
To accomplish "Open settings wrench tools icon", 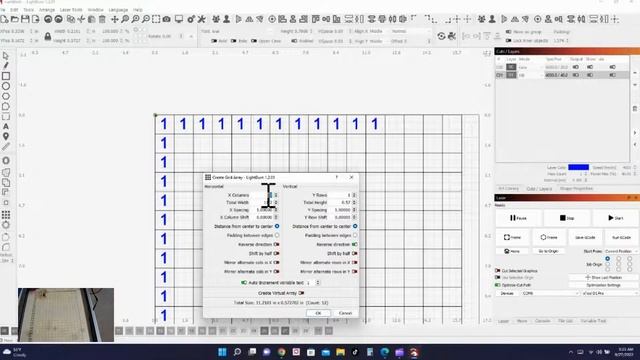I will point(202,19).
